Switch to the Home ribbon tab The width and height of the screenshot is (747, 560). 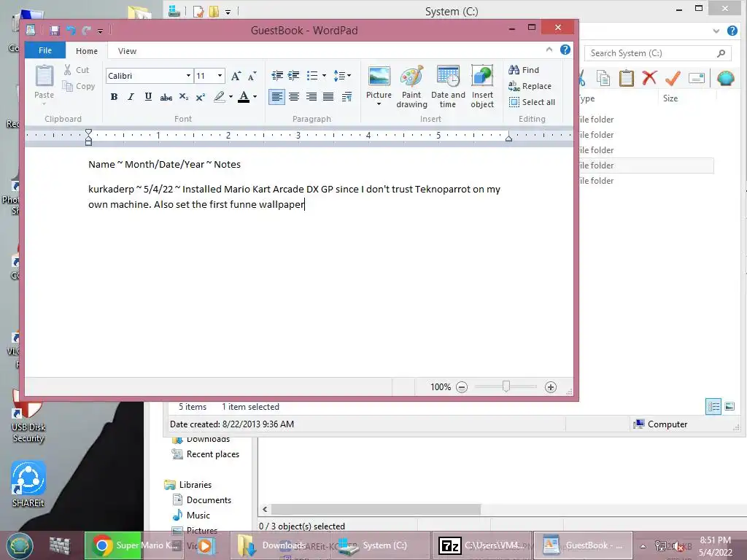point(87,51)
